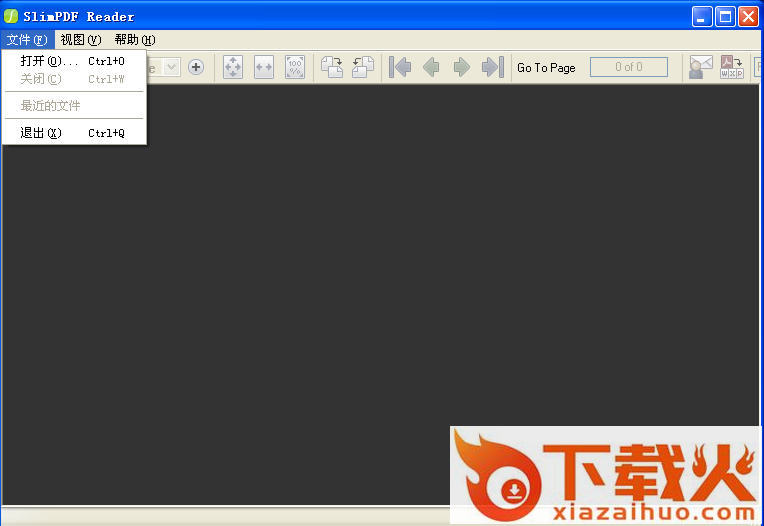This screenshot has height=526, width=764.
Task: Jump to the first page
Action: 401,67
